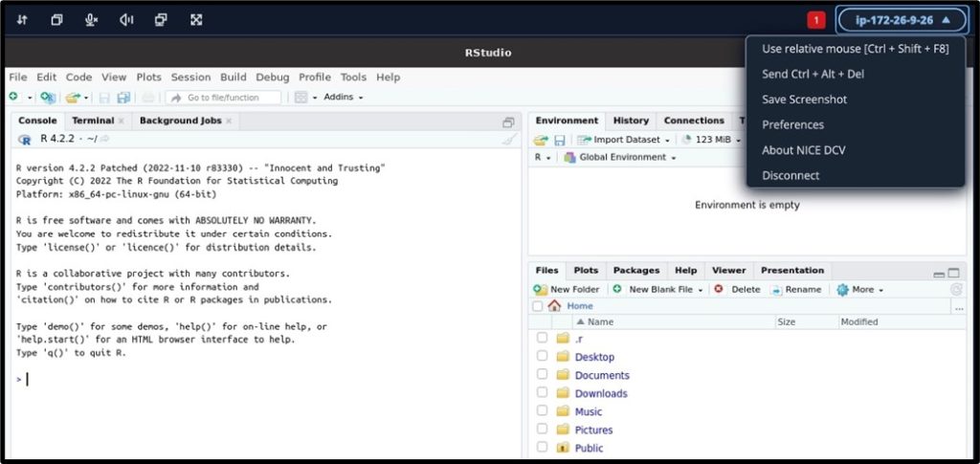Screen dimensions: 980x464
Task: Sort files by the Modified column header
Action: pos(902,321)
